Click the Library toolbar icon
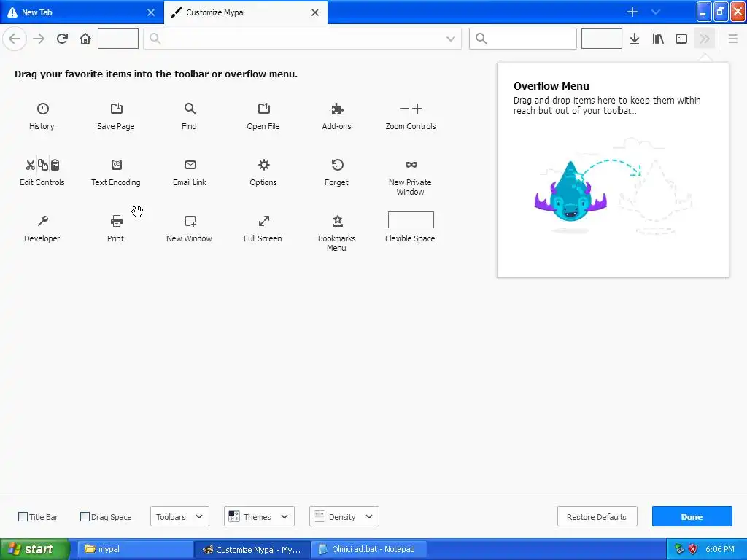The image size is (747, 560). pyautogui.click(x=658, y=39)
